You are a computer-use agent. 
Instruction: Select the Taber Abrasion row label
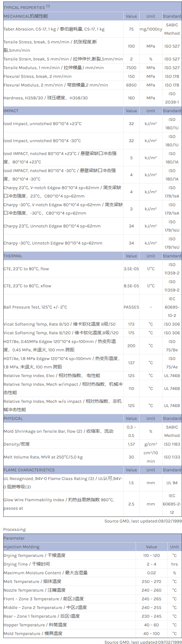(54, 29)
